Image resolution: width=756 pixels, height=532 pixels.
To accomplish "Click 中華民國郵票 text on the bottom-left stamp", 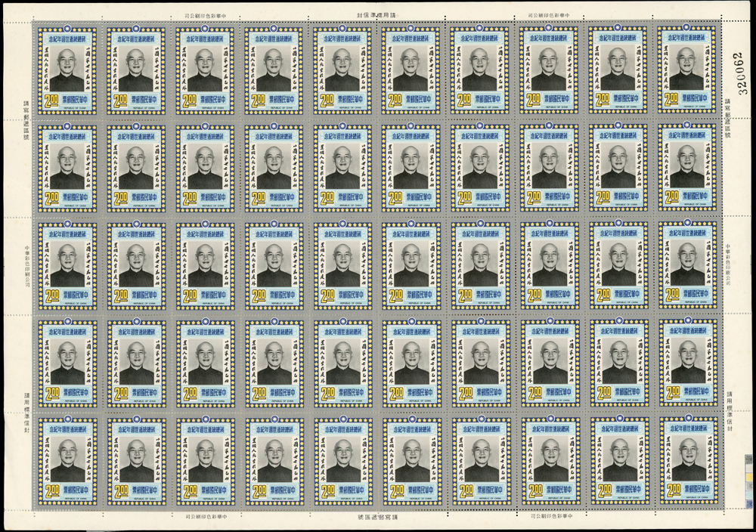I will [x=76, y=490].
